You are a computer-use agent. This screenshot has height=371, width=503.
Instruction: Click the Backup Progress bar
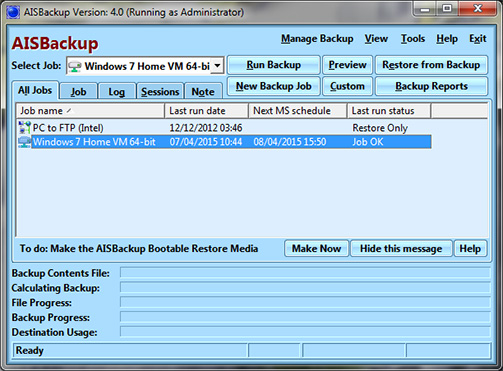[x=305, y=317]
